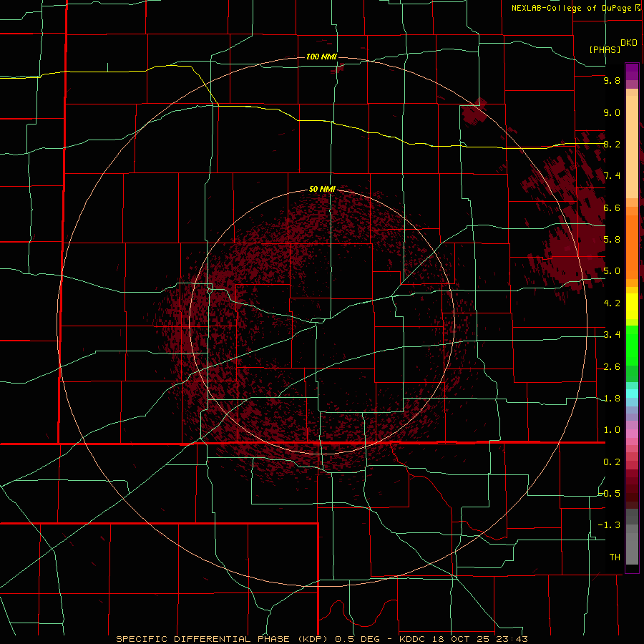Click the 5.0 scale value
The image size is (644, 644).
pyautogui.click(x=612, y=271)
